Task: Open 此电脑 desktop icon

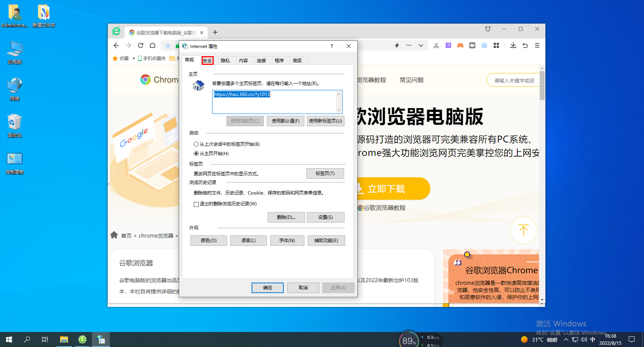Action: pos(15,53)
